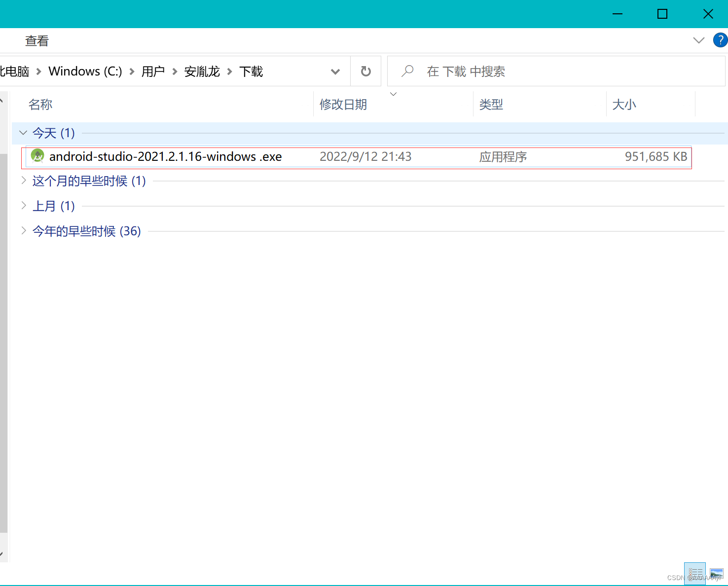Open the arrow after 用户 breadcrumb
Screen dimensions: 728x586
(175, 72)
